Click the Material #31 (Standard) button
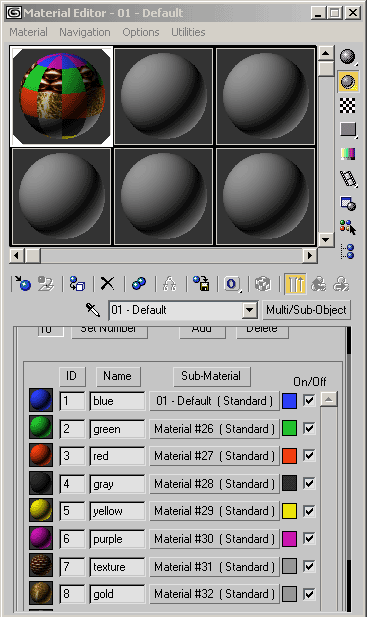 (214, 567)
